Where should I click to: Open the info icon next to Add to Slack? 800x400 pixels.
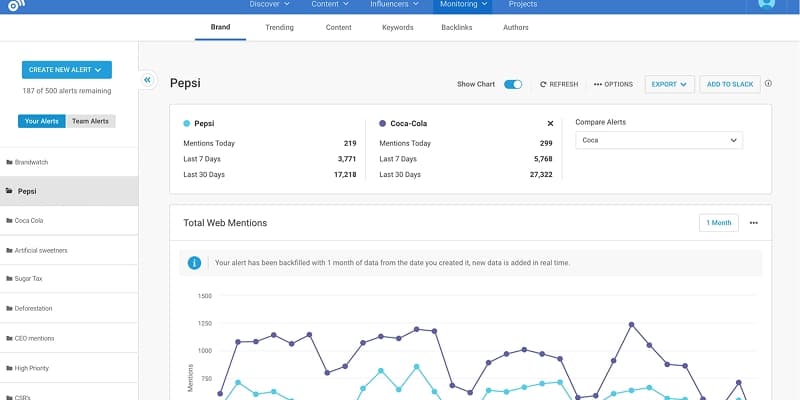(768, 84)
